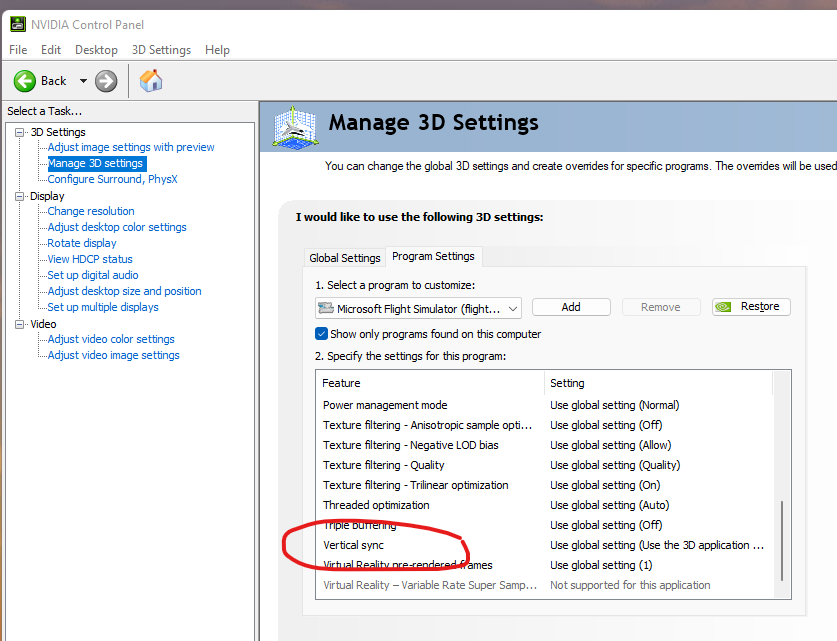Image resolution: width=837 pixels, height=641 pixels.
Task: Open Adjust desktop size and position
Action: coord(124,291)
